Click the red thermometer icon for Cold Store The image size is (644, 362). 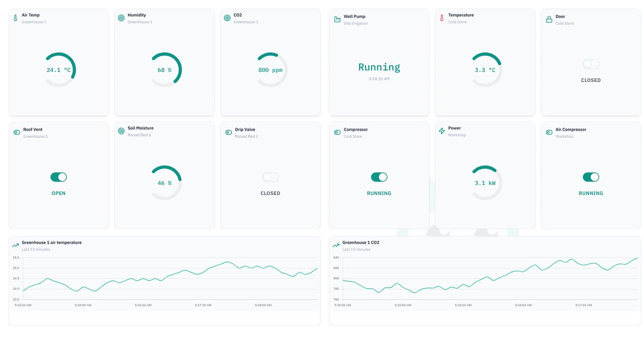442,18
